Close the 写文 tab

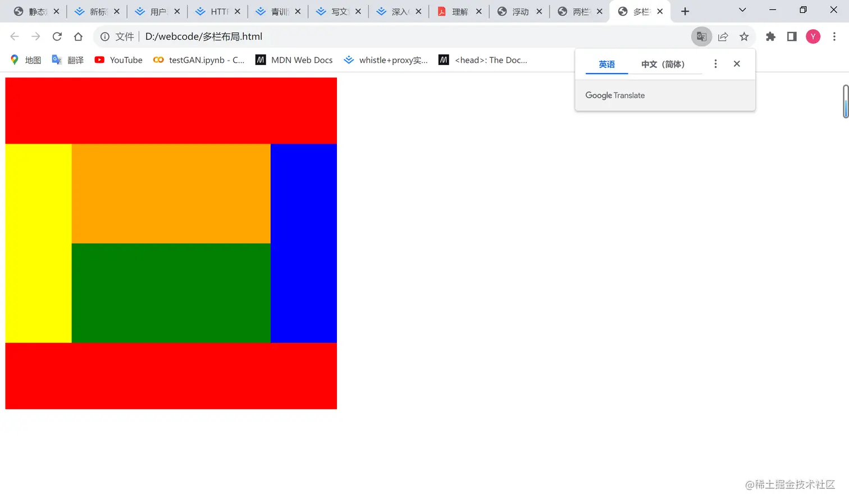click(358, 11)
